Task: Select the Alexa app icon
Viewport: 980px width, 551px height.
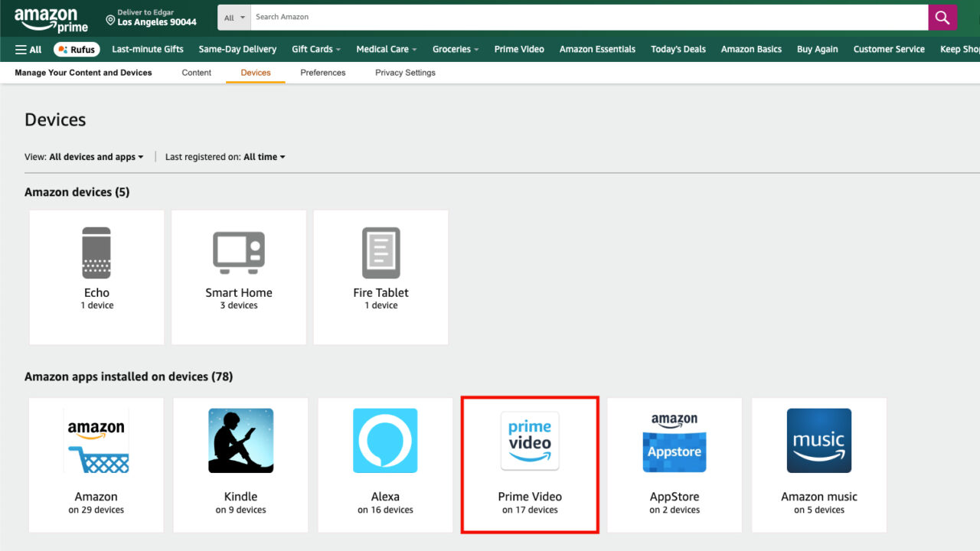Action: [x=385, y=441]
